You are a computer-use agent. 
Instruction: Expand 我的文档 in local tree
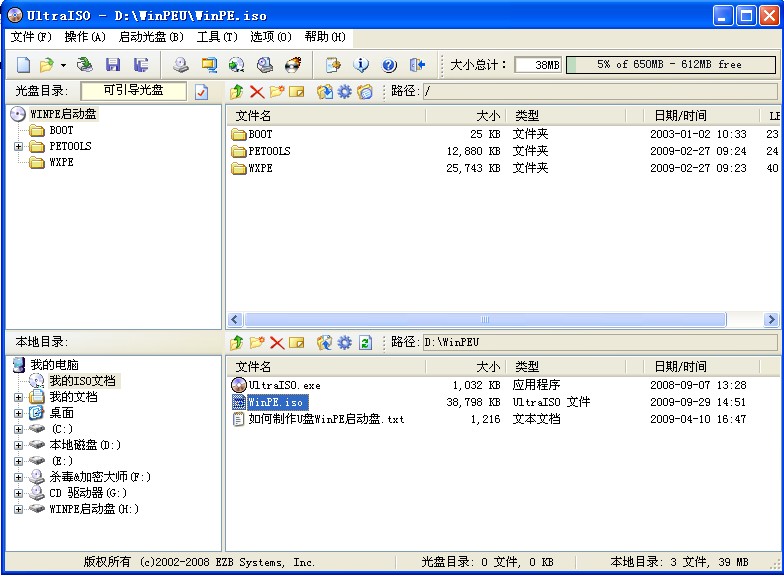tap(19, 397)
